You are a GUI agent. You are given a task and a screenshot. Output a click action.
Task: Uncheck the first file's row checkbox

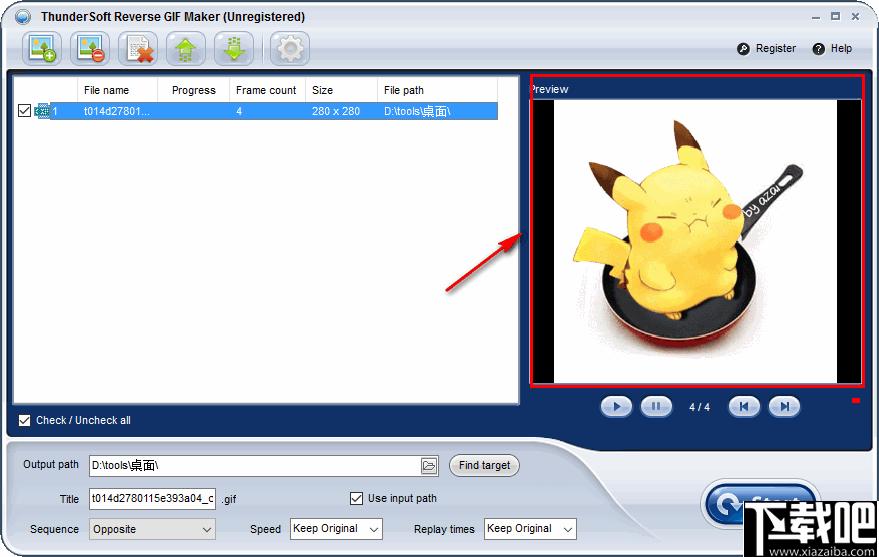(x=25, y=111)
